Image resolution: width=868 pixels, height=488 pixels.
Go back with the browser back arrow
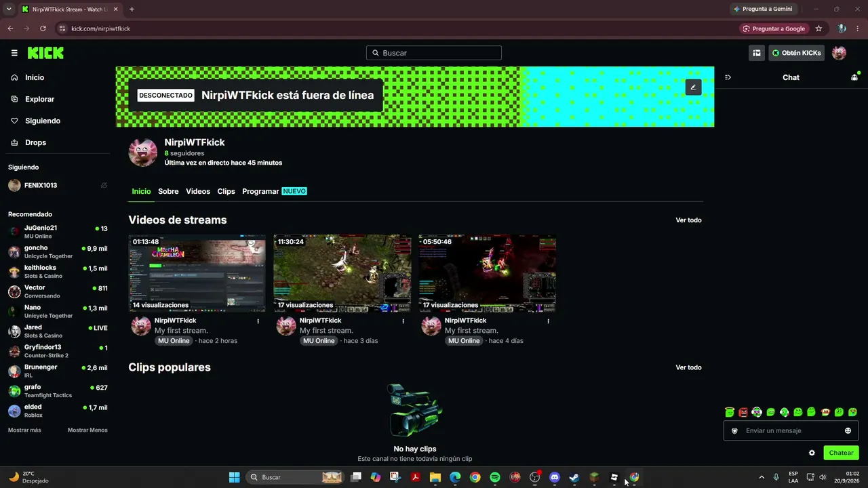tap(10, 28)
